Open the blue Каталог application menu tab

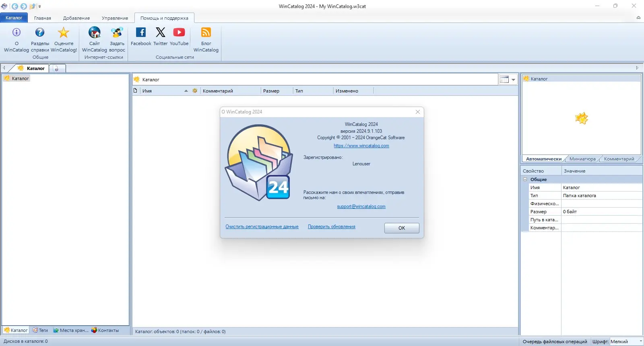[x=14, y=18]
